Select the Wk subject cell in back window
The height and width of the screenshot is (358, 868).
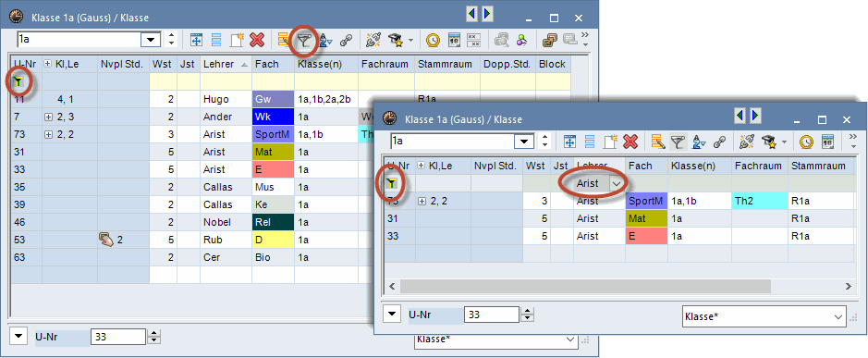click(273, 117)
